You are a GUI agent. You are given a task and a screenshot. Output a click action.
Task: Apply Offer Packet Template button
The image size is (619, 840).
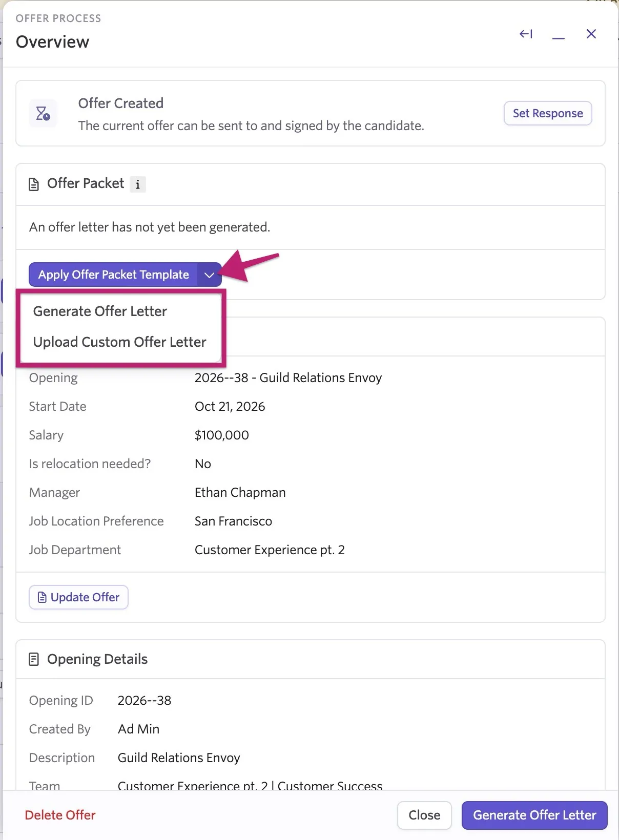113,275
